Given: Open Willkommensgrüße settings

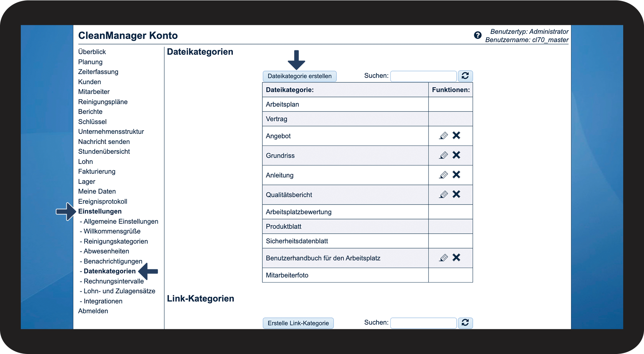Looking at the screenshot, I should click(x=112, y=232).
